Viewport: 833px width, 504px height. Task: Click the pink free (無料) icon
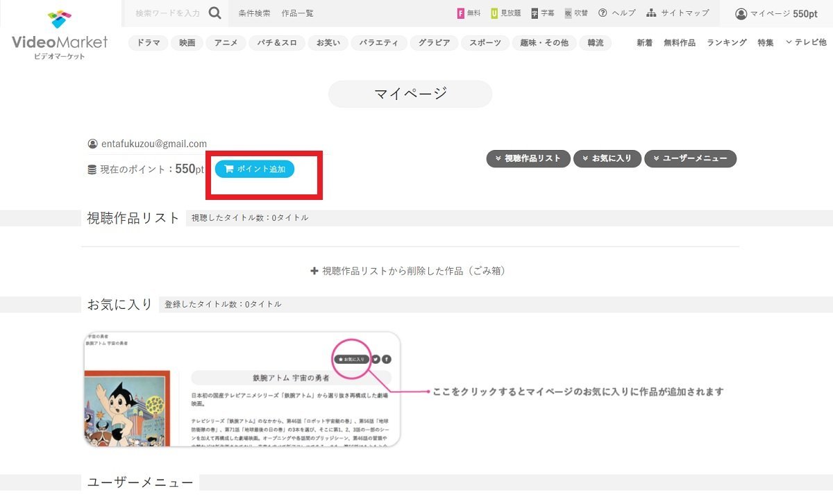[461, 13]
